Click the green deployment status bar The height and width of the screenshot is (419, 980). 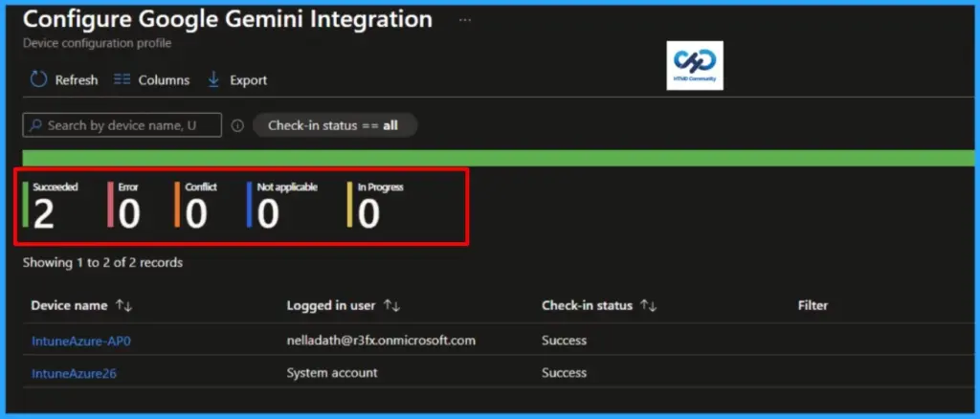(x=498, y=158)
